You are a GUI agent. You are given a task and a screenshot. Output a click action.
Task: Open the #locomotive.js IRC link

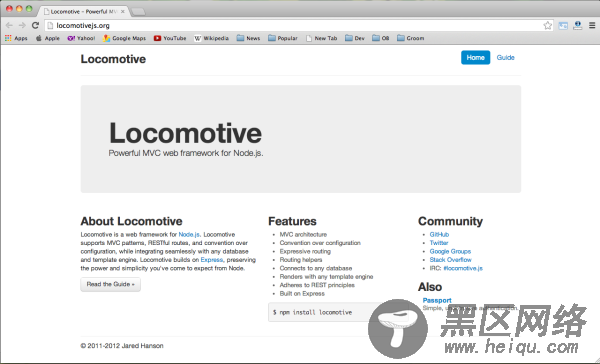point(463,268)
